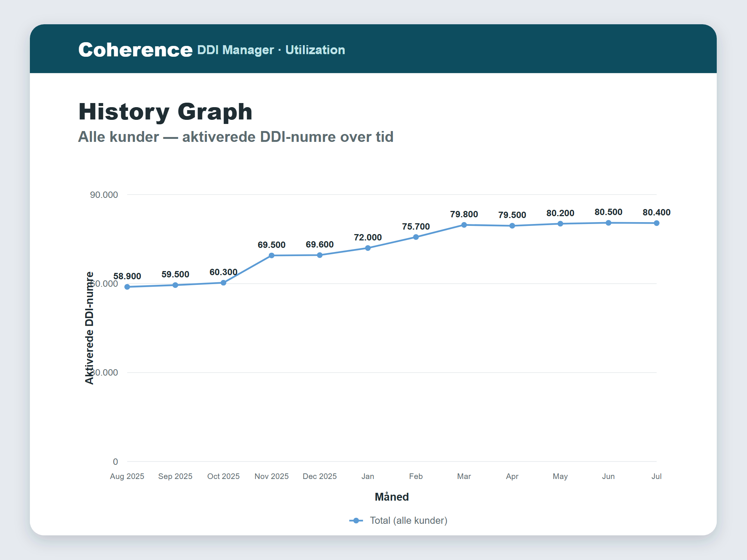
Task: Click the Apr data point 79.500
Action: pos(512,225)
